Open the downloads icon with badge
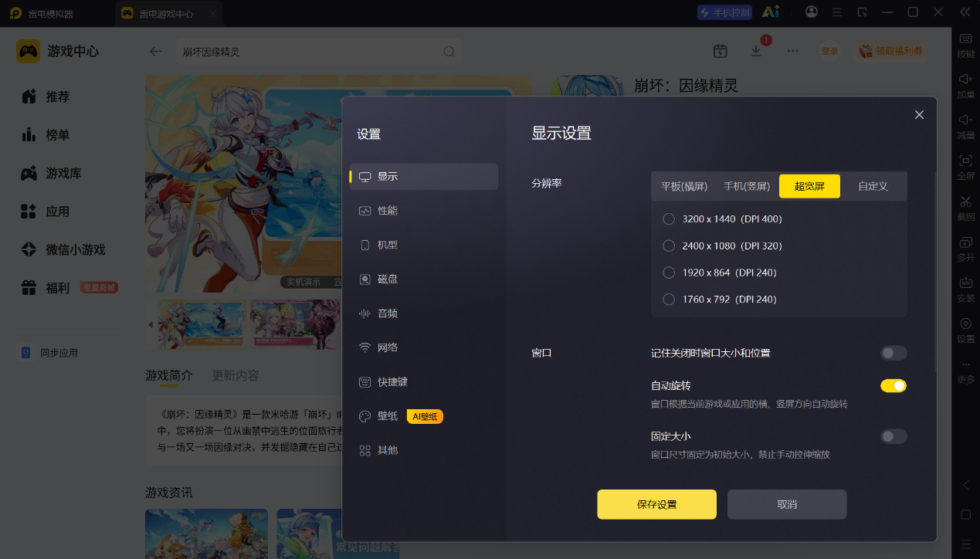The height and width of the screenshot is (559, 980). tap(757, 50)
